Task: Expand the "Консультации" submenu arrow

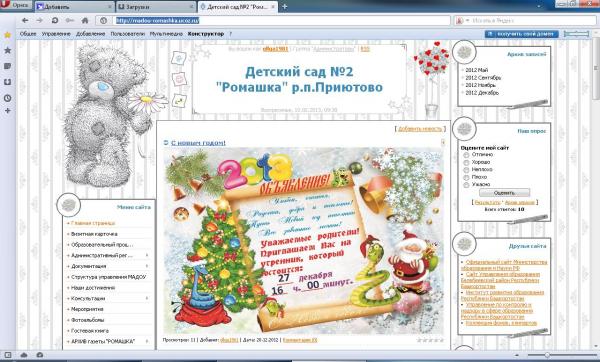Action: click(x=147, y=298)
